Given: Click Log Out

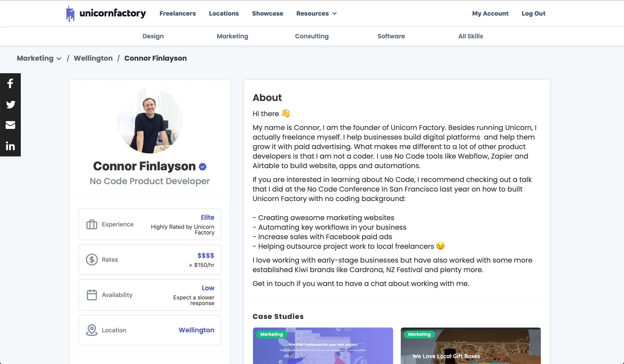Looking at the screenshot, I should [533, 13].
